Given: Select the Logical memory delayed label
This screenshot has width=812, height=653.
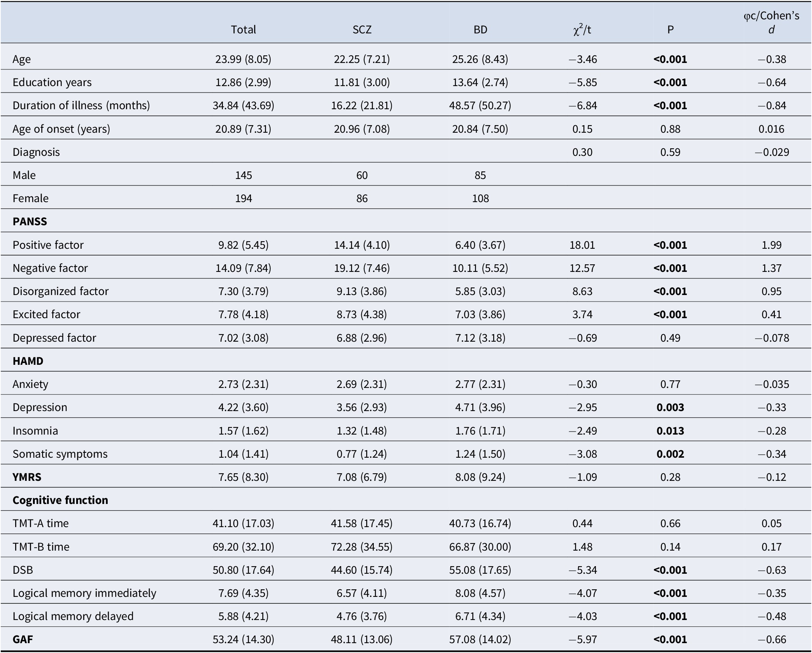Looking at the screenshot, I should (73, 616).
